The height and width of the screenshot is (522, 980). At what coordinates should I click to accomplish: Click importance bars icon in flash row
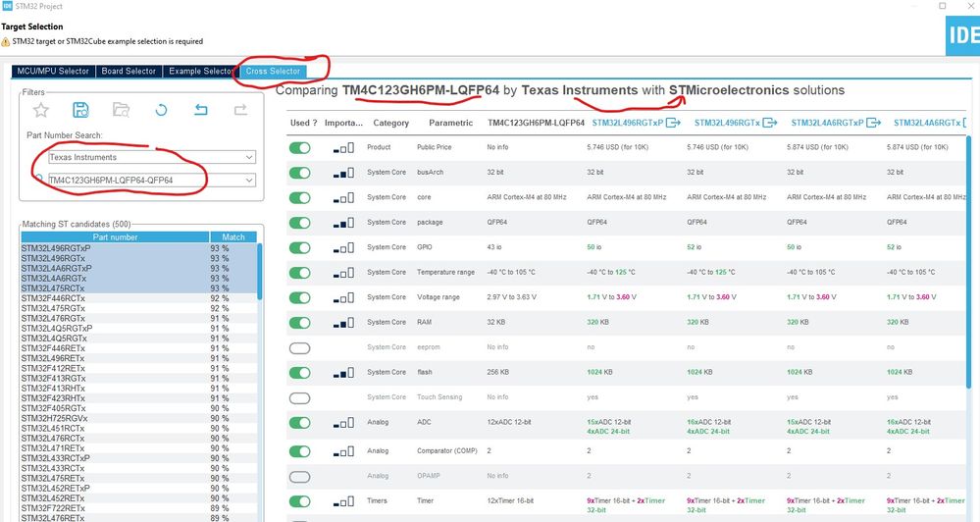[343, 373]
